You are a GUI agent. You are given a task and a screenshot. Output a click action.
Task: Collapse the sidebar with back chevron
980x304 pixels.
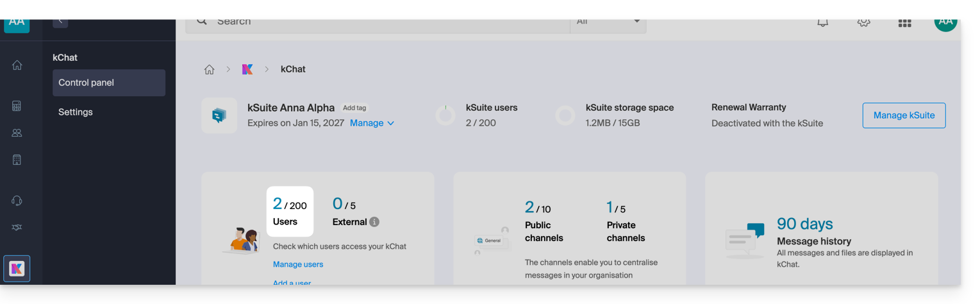click(x=60, y=22)
